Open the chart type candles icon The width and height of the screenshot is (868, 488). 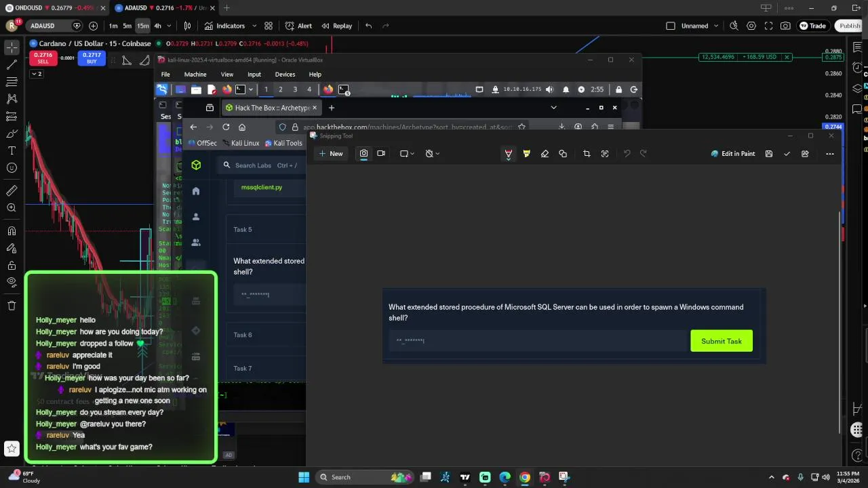(x=188, y=26)
